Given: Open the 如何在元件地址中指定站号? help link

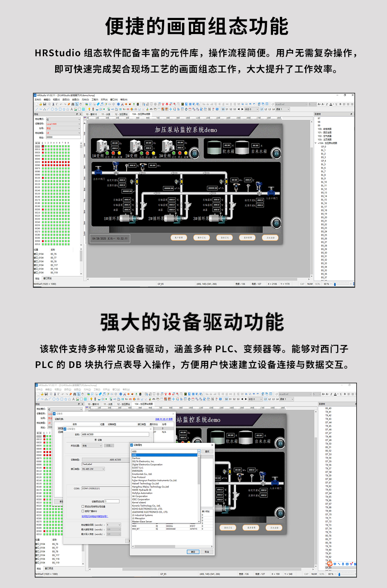Looking at the screenshot, I should coord(95,516).
